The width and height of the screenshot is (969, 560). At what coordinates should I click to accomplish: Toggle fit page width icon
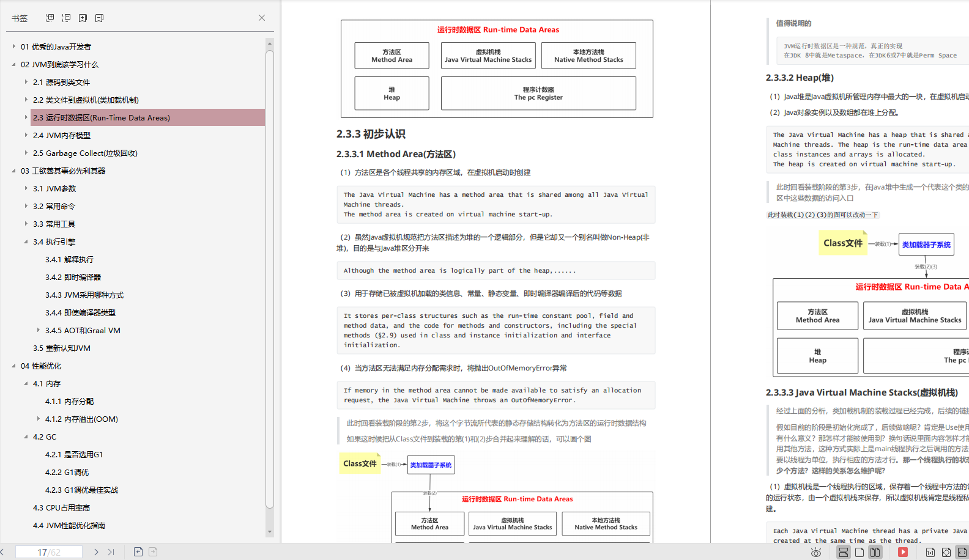point(962,552)
